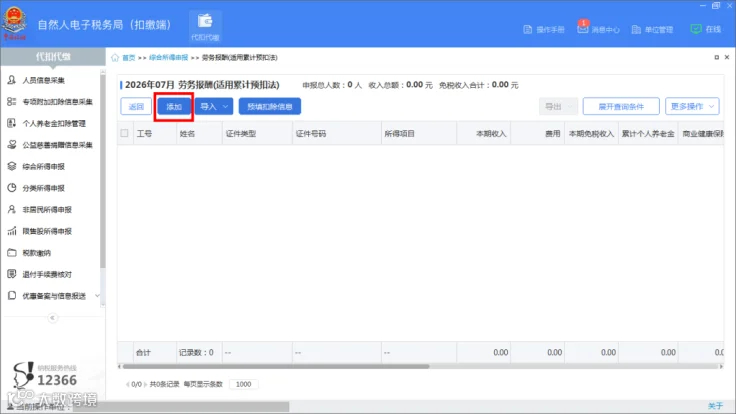The height and width of the screenshot is (414, 736).
Task: Click the 代扣代缴 sidebar tab header
Action: [x=53, y=57]
